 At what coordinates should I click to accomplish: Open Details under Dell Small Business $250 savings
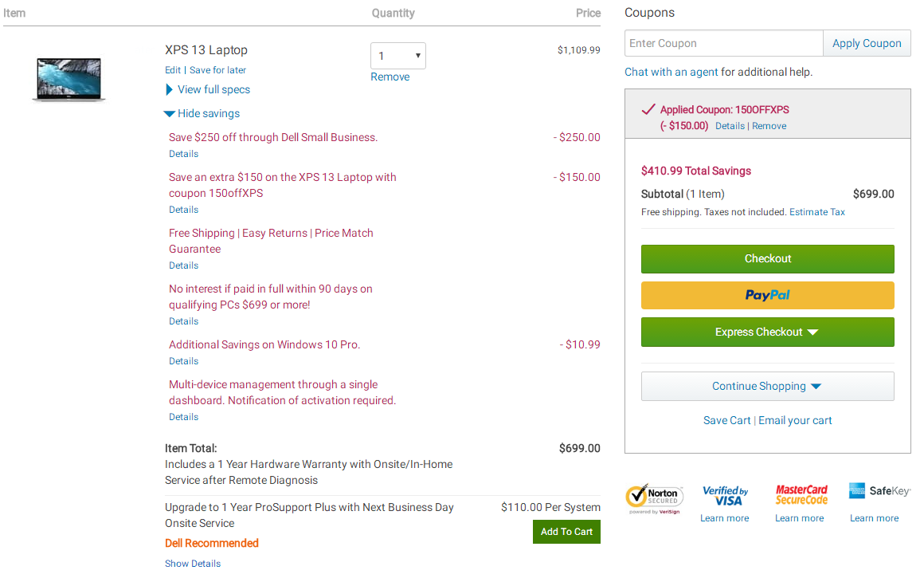tap(183, 154)
